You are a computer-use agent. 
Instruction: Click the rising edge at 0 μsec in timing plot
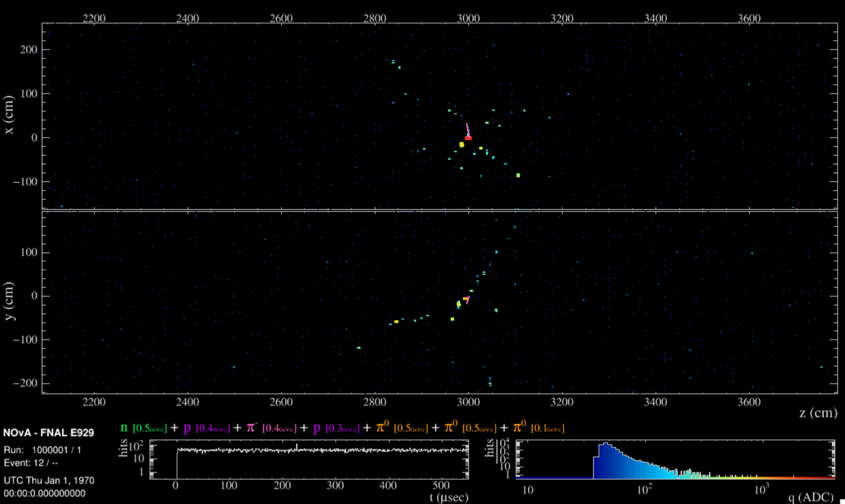point(177,463)
